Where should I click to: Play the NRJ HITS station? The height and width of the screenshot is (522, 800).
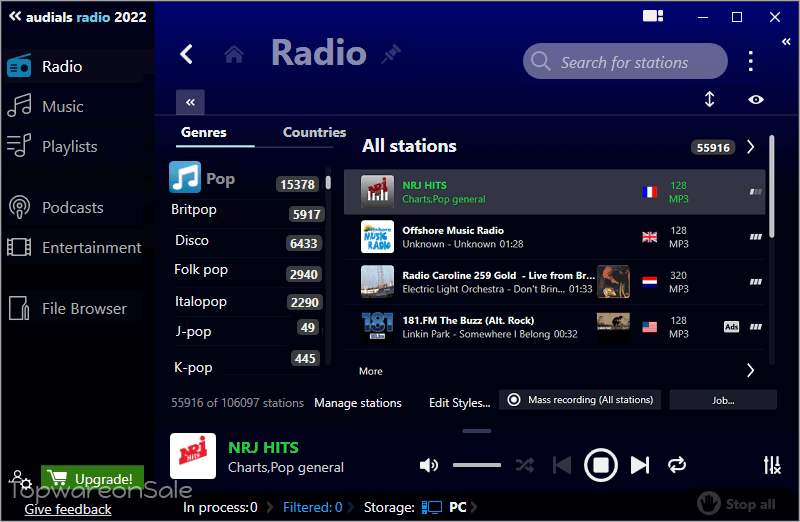(x=555, y=192)
